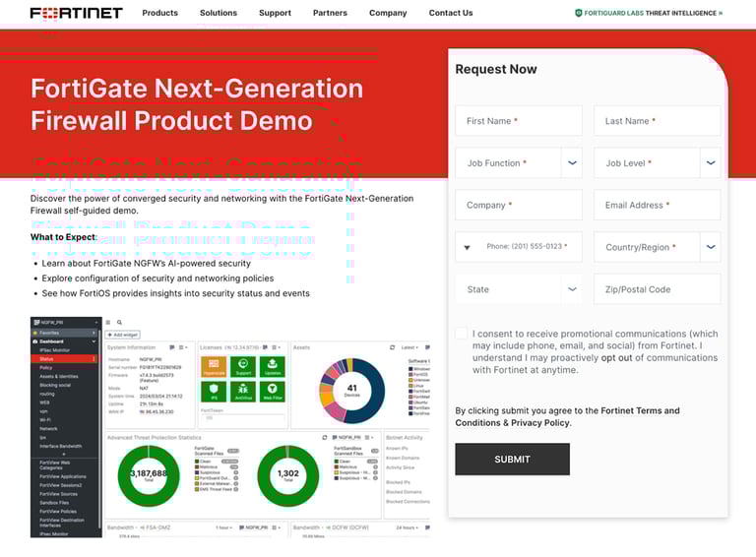Click the search magnifier in dashboard toolbar
Image resolution: width=756 pixels, height=557 pixels.
pos(119,322)
